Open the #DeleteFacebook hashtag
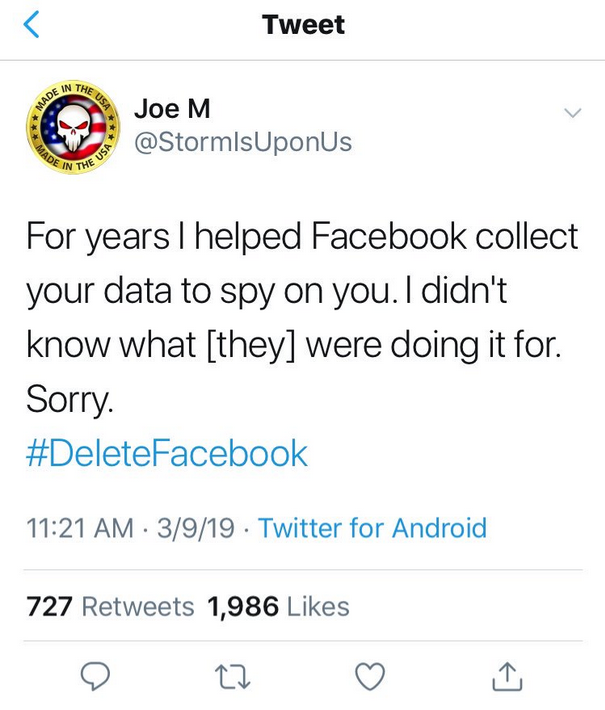The image size is (605, 710). (166, 453)
